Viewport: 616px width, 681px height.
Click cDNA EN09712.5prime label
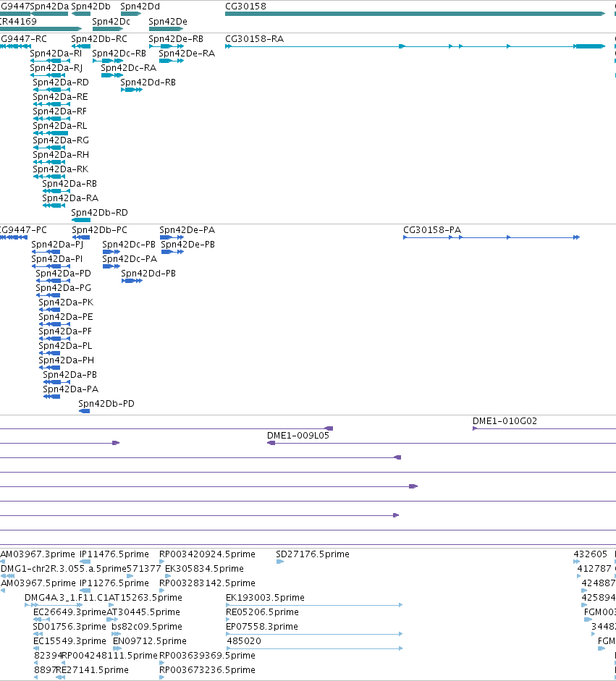pyautogui.click(x=150, y=641)
